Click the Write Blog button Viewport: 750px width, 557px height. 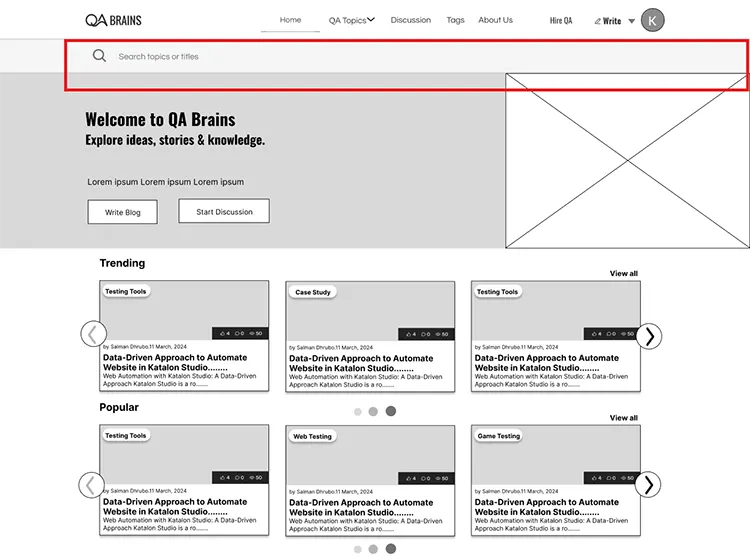pos(122,212)
